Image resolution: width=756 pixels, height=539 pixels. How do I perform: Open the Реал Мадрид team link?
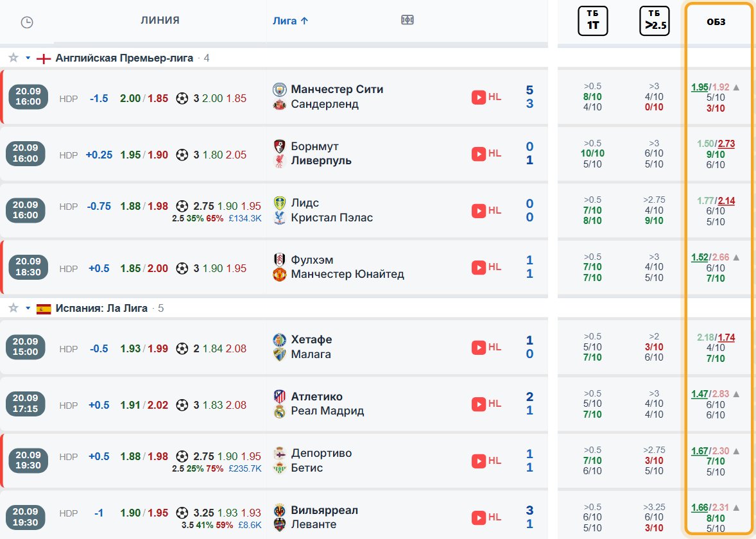(x=327, y=411)
